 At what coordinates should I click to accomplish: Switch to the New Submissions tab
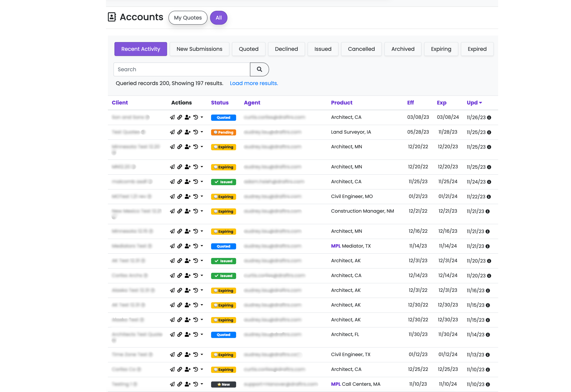pyautogui.click(x=199, y=49)
